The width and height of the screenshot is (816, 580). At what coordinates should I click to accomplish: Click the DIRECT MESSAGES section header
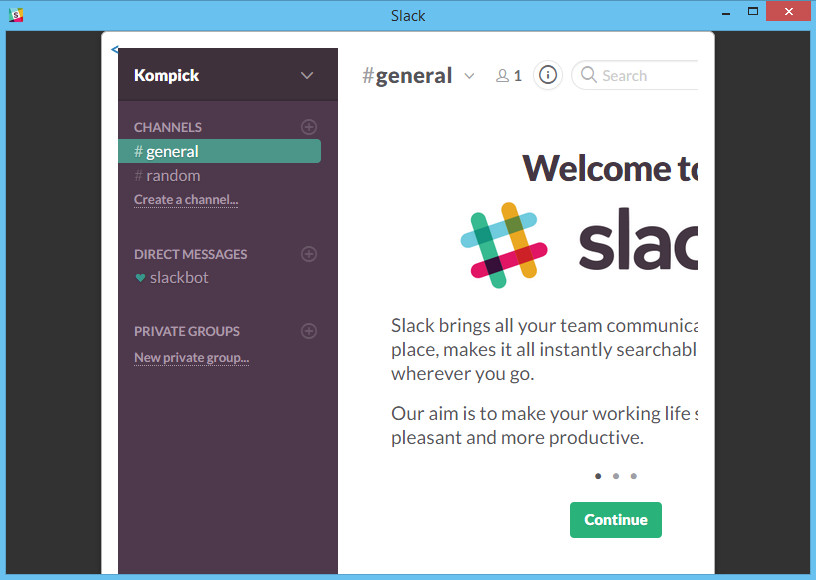coord(190,254)
